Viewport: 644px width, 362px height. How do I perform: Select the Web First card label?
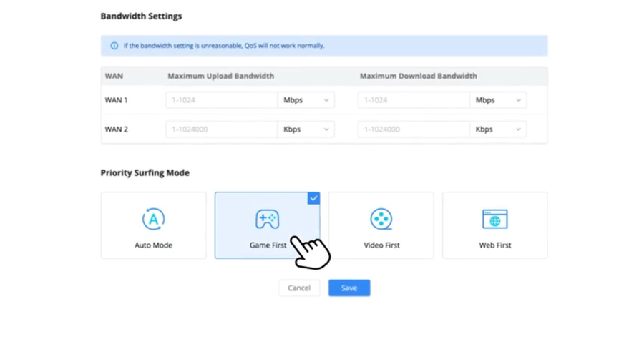coord(495,245)
